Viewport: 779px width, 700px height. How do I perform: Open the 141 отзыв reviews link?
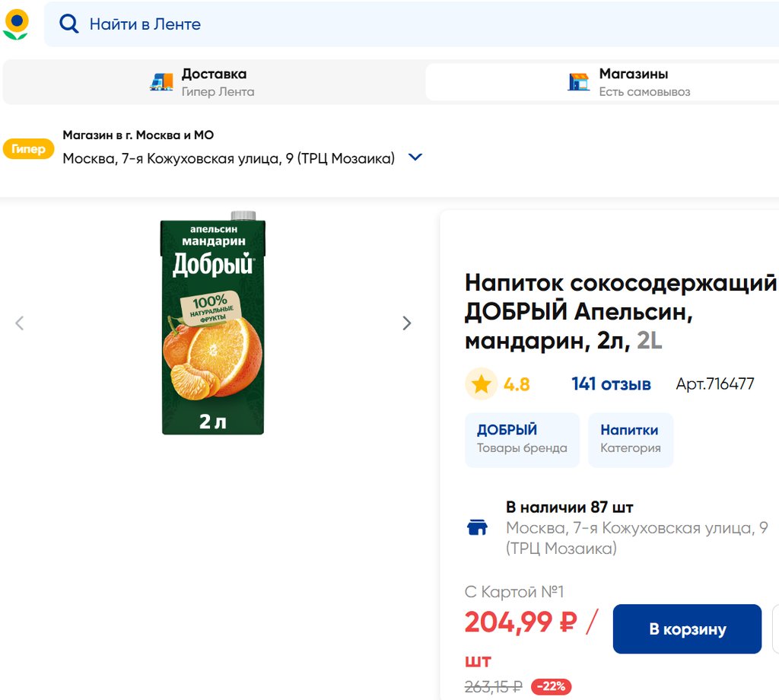(x=611, y=384)
